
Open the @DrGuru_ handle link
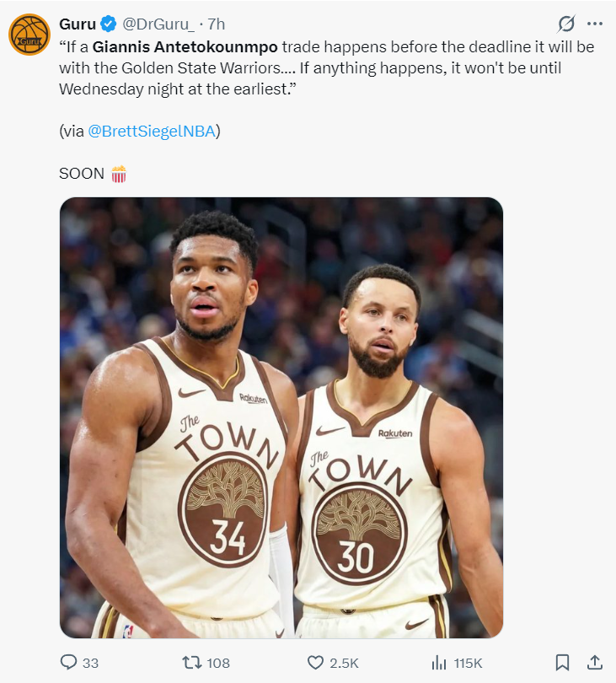coord(158,24)
